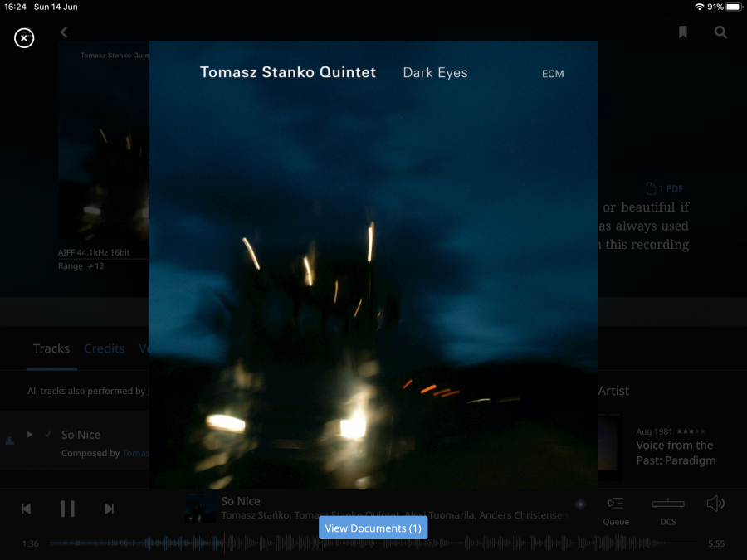Image resolution: width=747 pixels, height=560 pixels.
Task: Play the So Nice track row
Action: (x=30, y=434)
